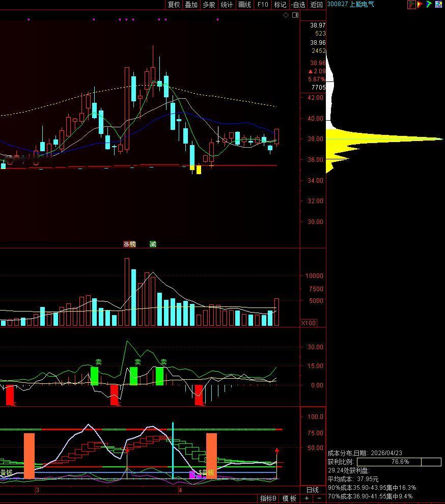The width and height of the screenshot is (445, 504).
Task: Select the yellow candlestick near the support line
Action: (x=199, y=170)
